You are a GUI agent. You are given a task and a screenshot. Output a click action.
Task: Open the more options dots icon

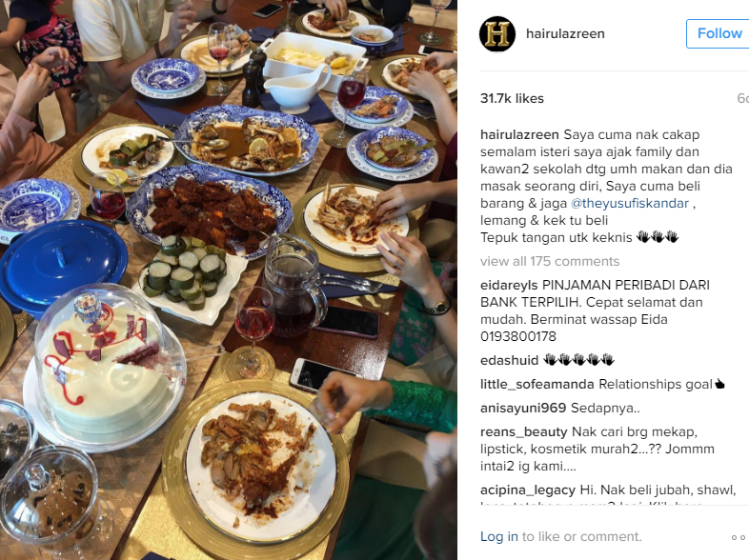click(739, 537)
